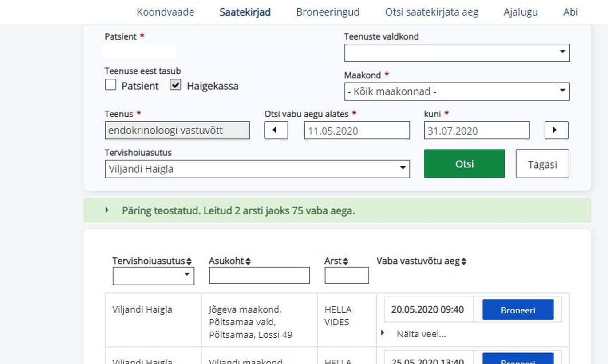Click the start date field 11.05.2020
Image resolution: width=608 pixels, height=364 pixels.
point(357,131)
